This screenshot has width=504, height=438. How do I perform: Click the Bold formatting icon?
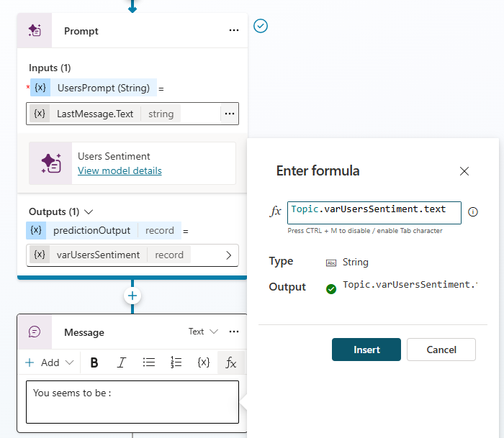94,362
